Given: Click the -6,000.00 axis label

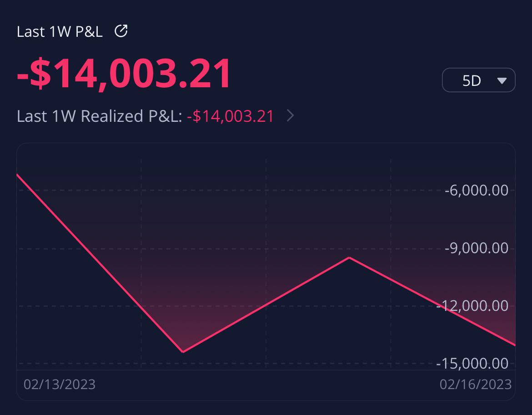Looking at the screenshot, I should click(x=476, y=190).
